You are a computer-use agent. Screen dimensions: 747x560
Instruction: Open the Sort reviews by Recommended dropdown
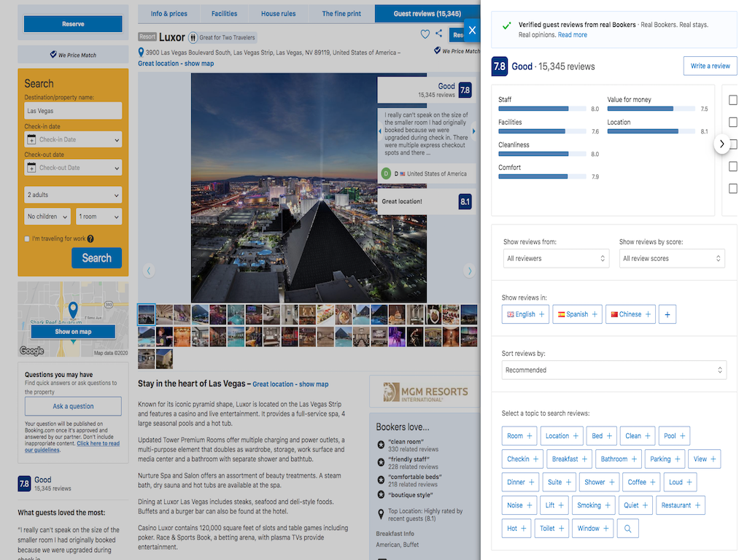pos(614,370)
